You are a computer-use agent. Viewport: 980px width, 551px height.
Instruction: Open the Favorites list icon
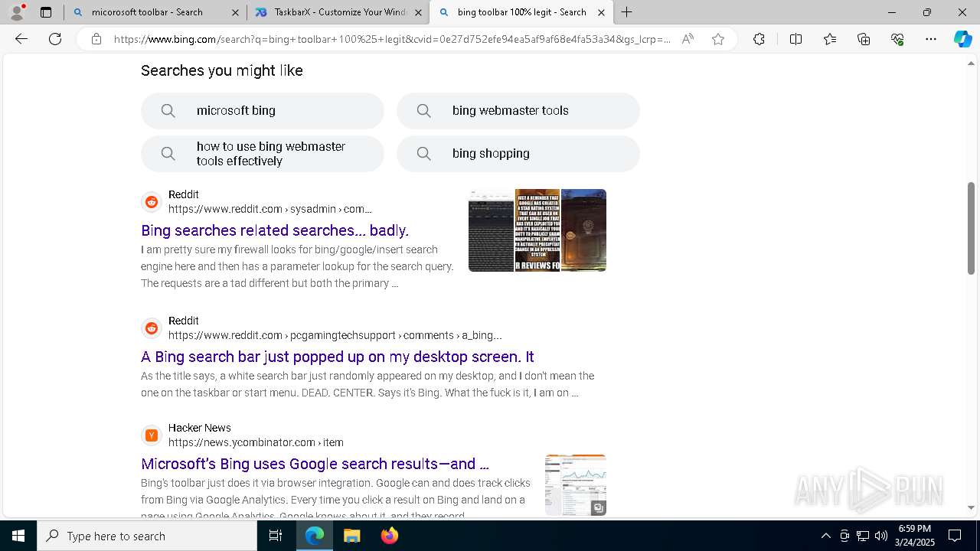(x=830, y=39)
